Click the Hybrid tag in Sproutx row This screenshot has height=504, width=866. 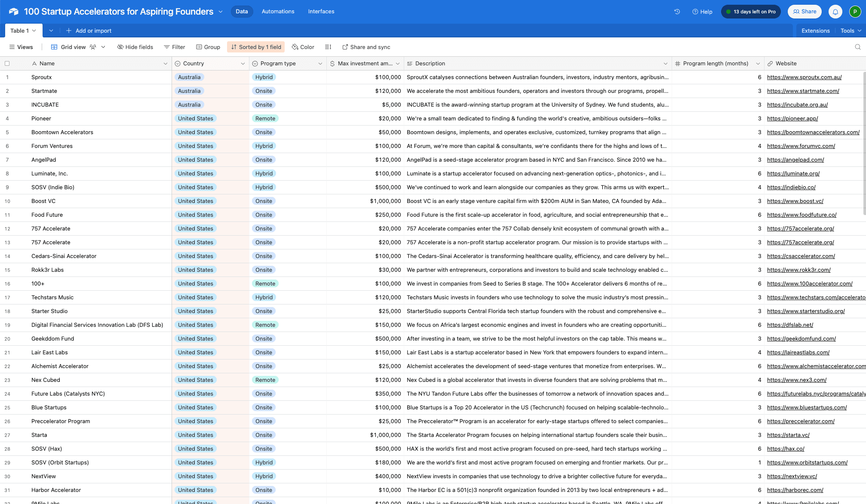264,77
